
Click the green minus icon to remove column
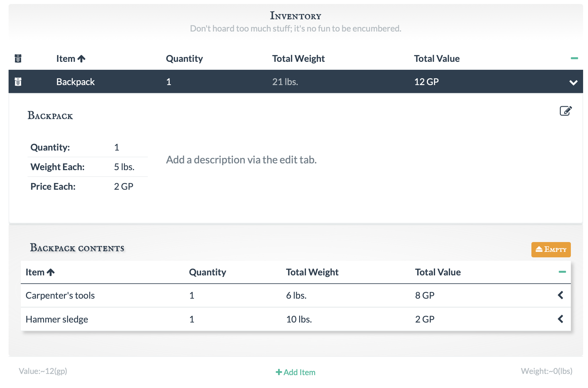point(574,58)
